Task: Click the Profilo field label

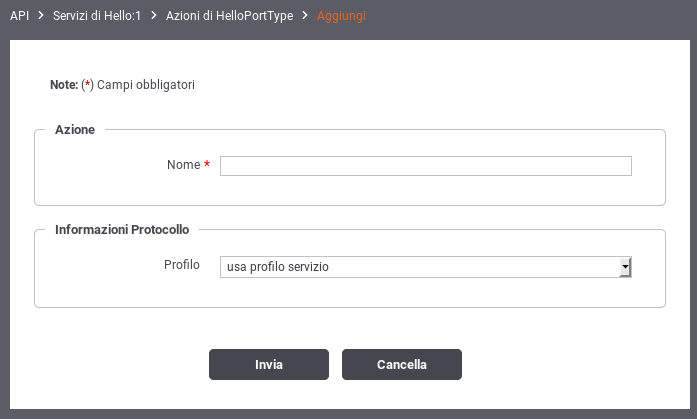Action: click(x=182, y=265)
